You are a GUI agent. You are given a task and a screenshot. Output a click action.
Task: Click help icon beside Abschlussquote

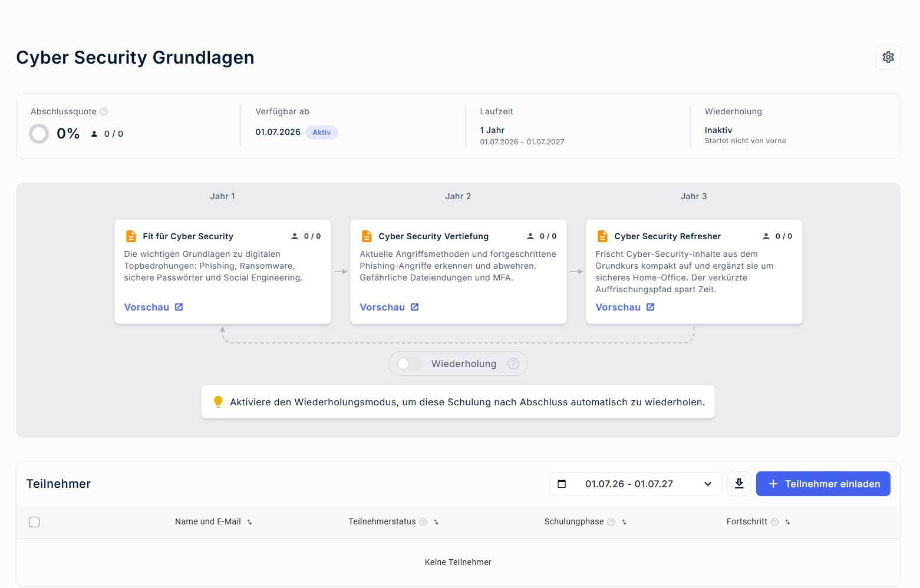[104, 111]
